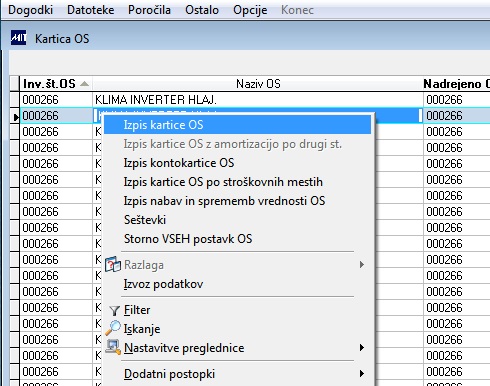Choose Storno VSEH postavk OS
Viewport: 490px width, 386px height.
(237, 239)
